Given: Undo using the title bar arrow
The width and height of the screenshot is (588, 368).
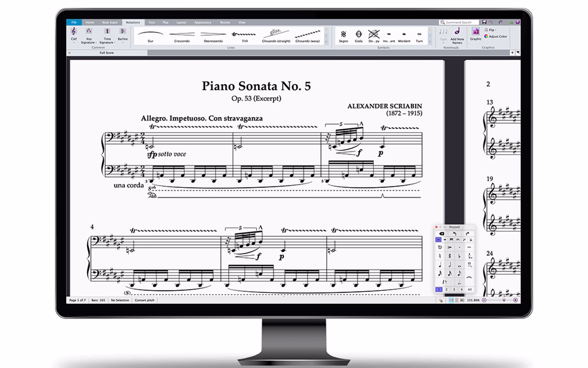Looking at the screenshot, I should [491, 22].
